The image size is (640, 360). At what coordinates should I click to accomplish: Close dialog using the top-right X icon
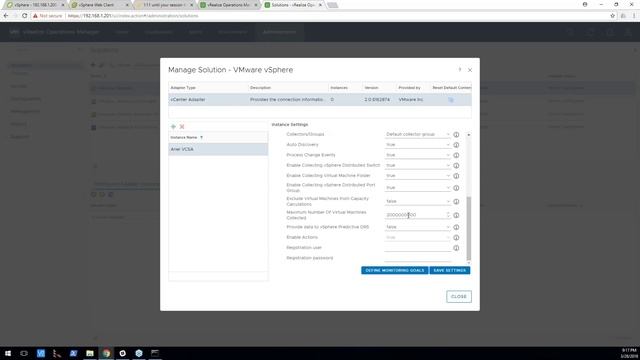tap(470, 70)
